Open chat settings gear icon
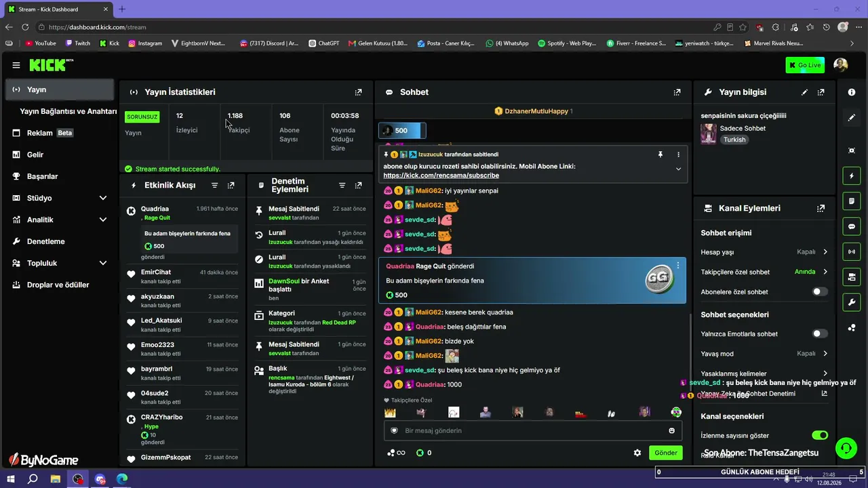This screenshot has width=868, height=488. pos(637,453)
